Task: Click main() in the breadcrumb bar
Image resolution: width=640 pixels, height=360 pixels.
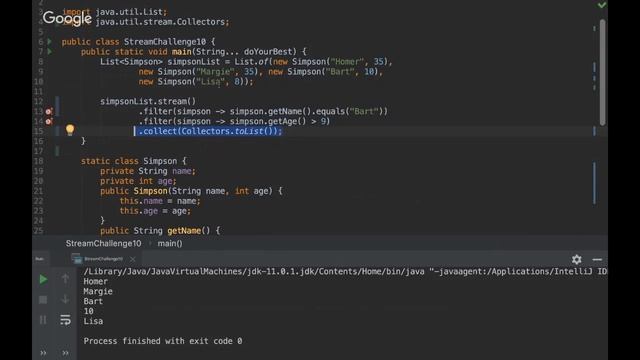Action: 170,243
